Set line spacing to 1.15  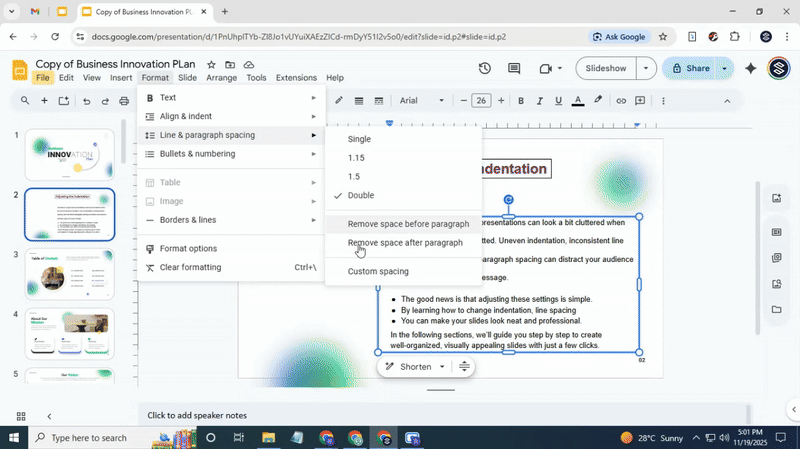(x=356, y=158)
